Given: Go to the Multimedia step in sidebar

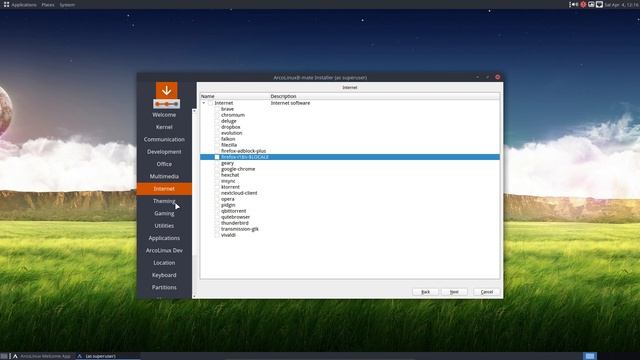Looking at the screenshot, I should tap(164, 176).
